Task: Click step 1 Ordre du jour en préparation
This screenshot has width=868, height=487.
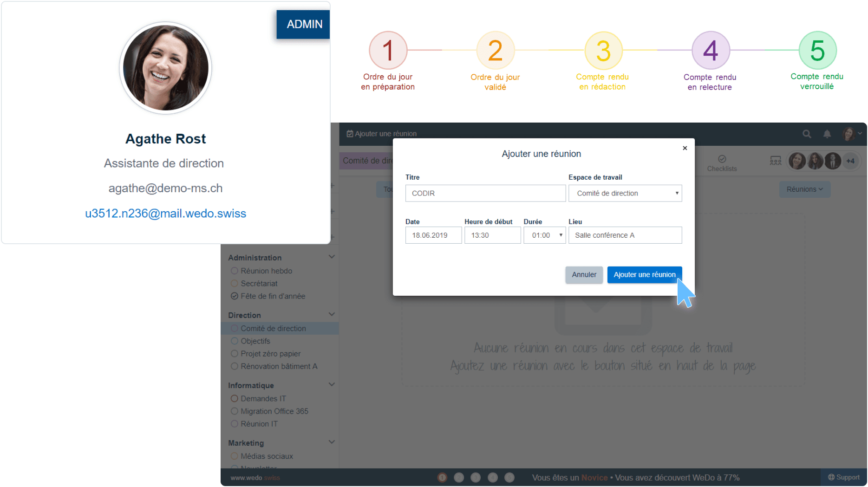Action: tap(388, 51)
